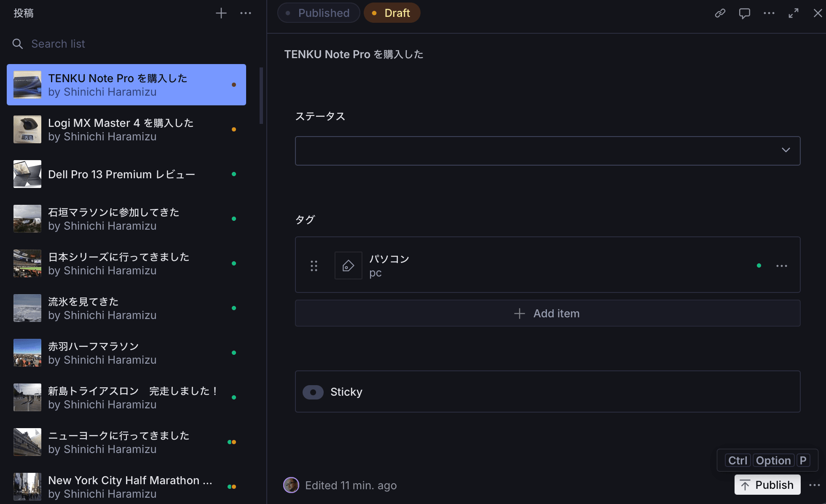This screenshot has height=504, width=826.
Task: Open the Dell Pro 13 Premium レビュー post
Action: (x=121, y=174)
